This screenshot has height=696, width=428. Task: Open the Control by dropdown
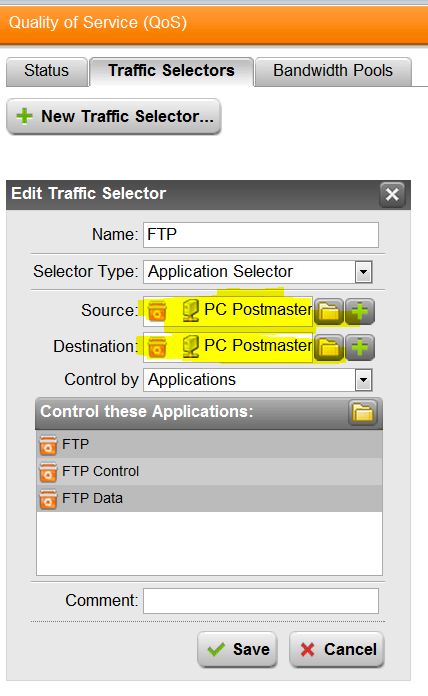pos(363,380)
